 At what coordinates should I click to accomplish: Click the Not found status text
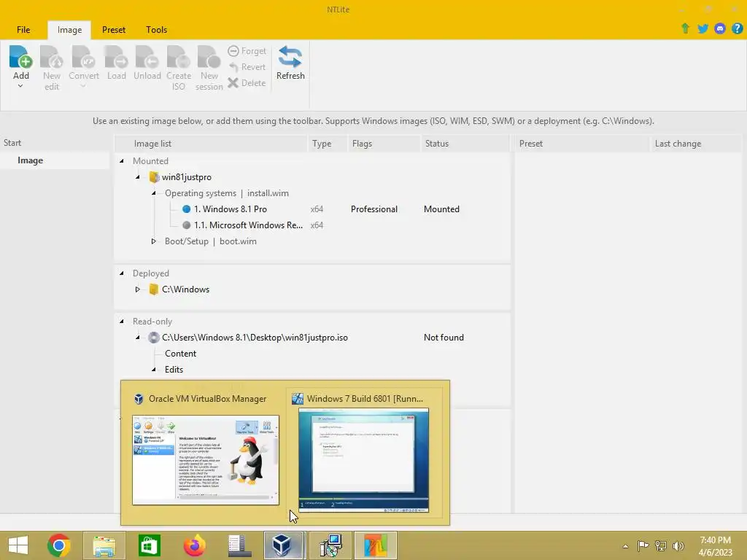point(444,338)
